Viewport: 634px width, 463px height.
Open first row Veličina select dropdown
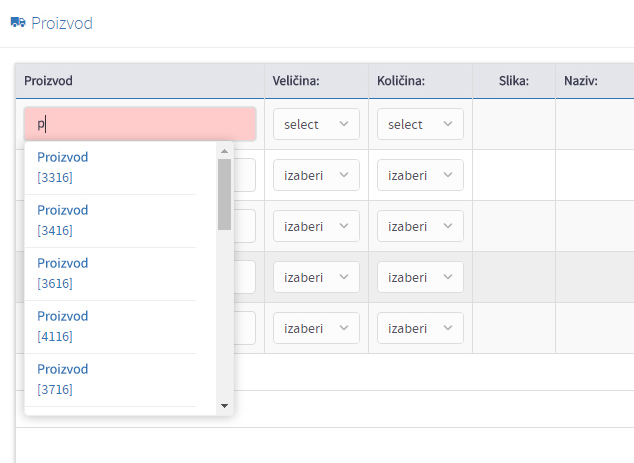point(316,124)
